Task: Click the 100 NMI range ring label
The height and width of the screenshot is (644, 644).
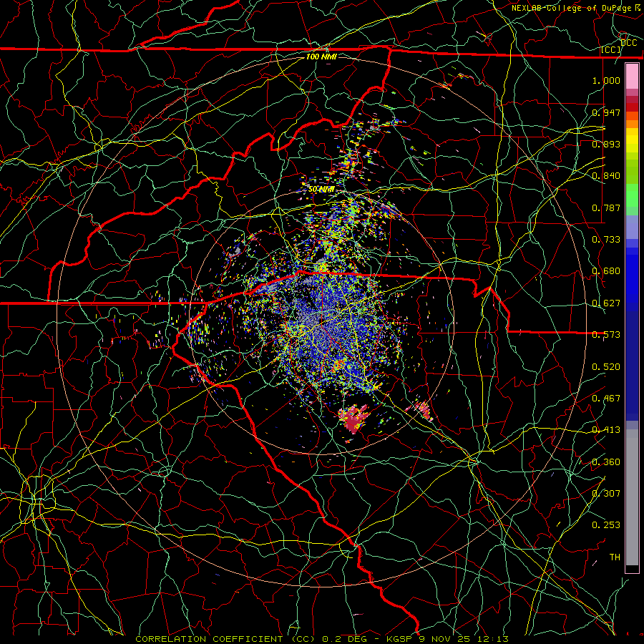Action: [321, 57]
